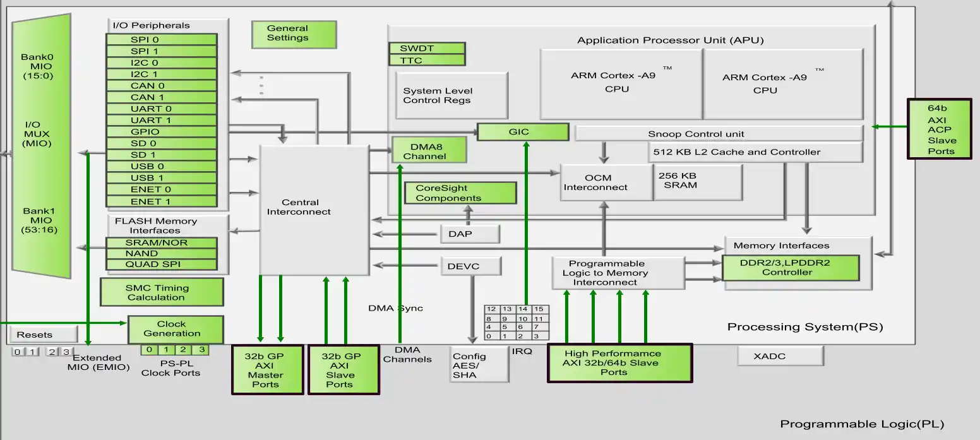This screenshot has height=440, width=980.
Task: Open 32b GP AXI Master Ports
Action: pos(268,369)
